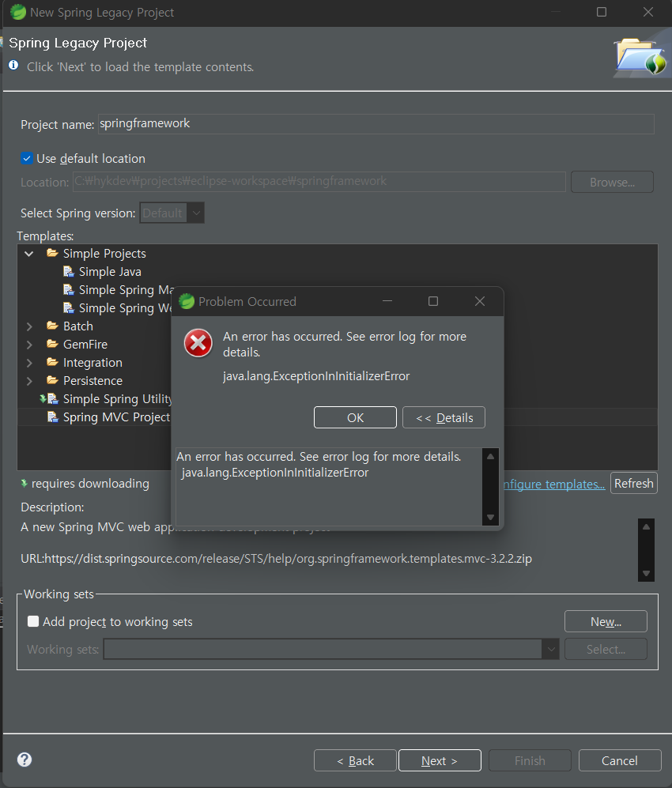Screen dimensions: 672x788
Task: Click the Finish button
Action: click(x=530, y=760)
